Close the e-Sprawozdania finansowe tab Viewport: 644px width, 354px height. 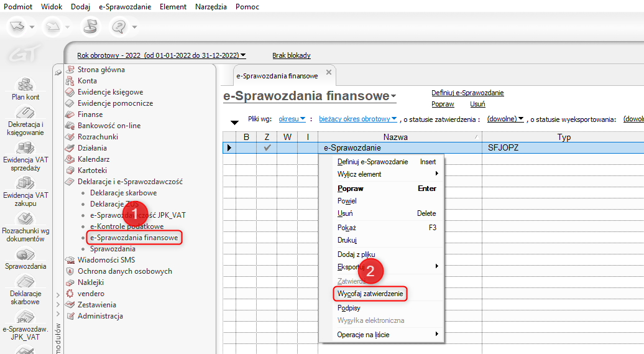[x=329, y=72]
